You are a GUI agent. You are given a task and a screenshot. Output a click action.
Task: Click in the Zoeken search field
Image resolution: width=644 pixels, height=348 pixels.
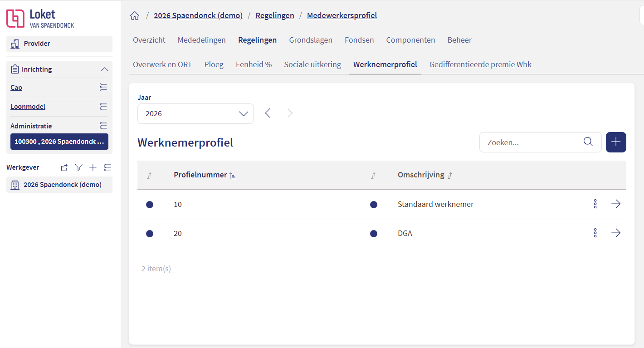pos(533,142)
